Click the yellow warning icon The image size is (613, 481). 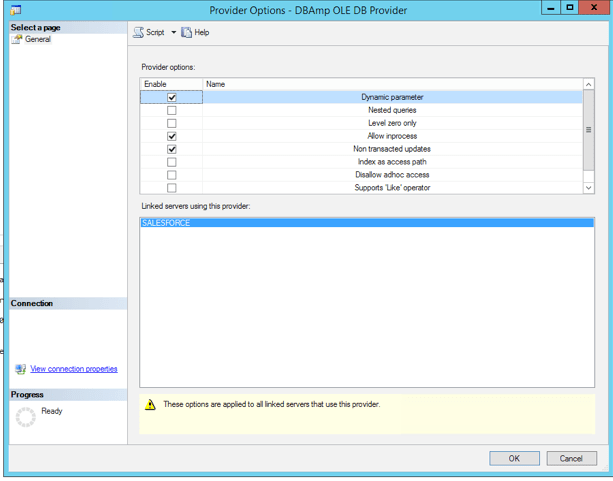(151, 405)
